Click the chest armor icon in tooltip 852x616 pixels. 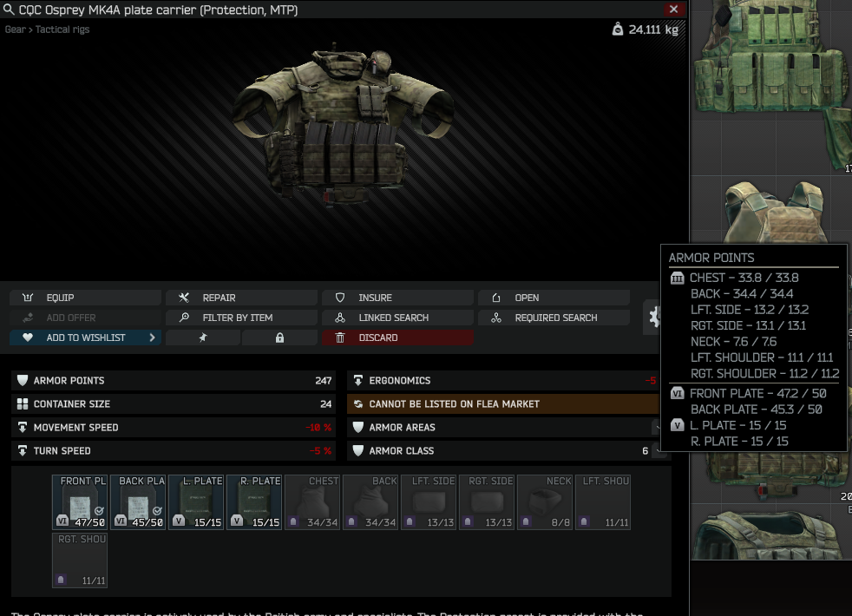pyautogui.click(x=677, y=279)
